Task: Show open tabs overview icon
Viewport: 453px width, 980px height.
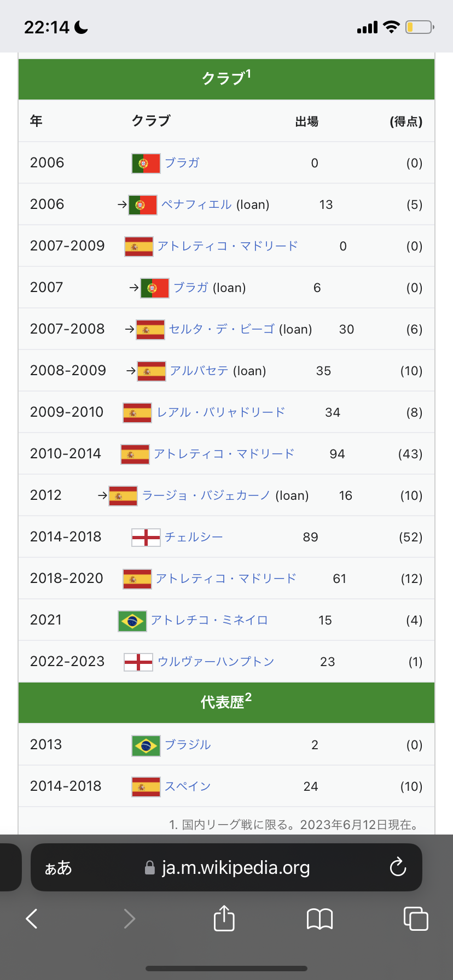Action: click(x=415, y=918)
